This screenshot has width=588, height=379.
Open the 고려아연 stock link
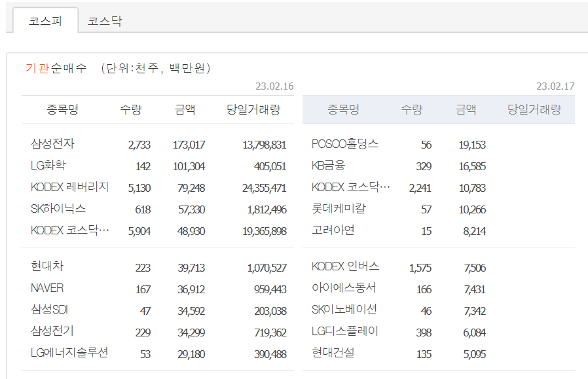tap(333, 230)
